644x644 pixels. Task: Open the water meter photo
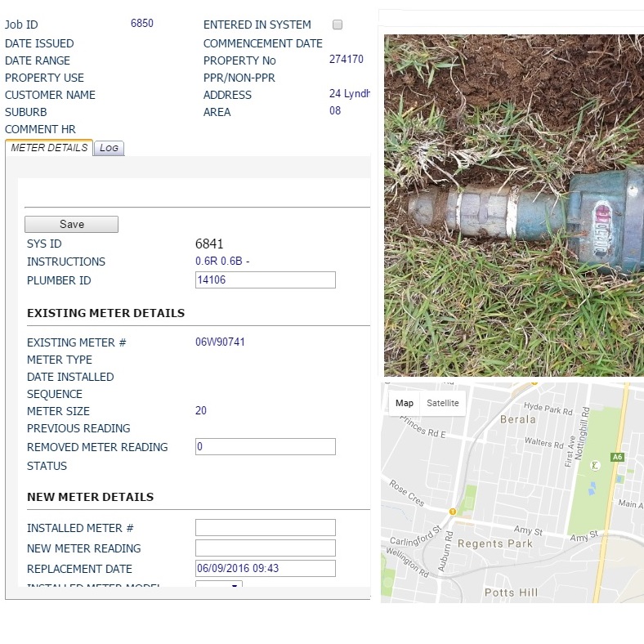pyautogui.click(x=514, y=205)
